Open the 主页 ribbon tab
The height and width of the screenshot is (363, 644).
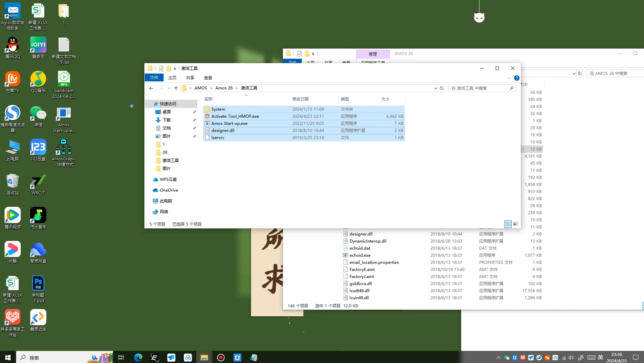(172, 78)
